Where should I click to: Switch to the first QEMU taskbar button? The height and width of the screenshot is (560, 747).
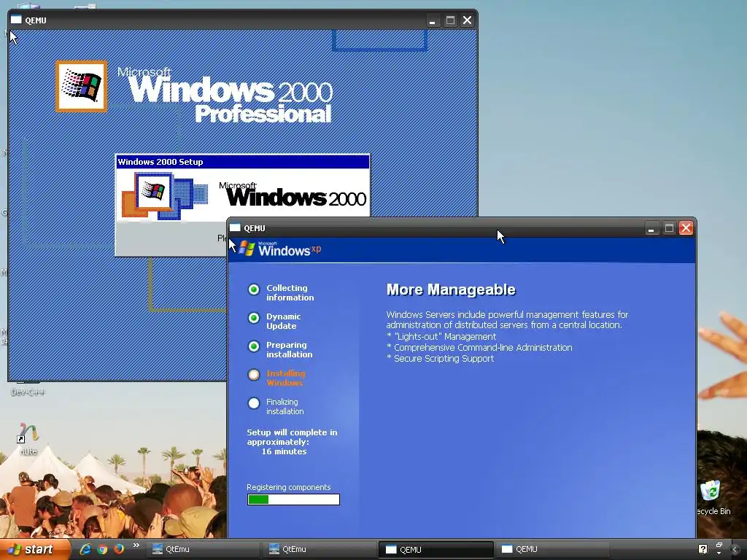click(x=436, y=549)
